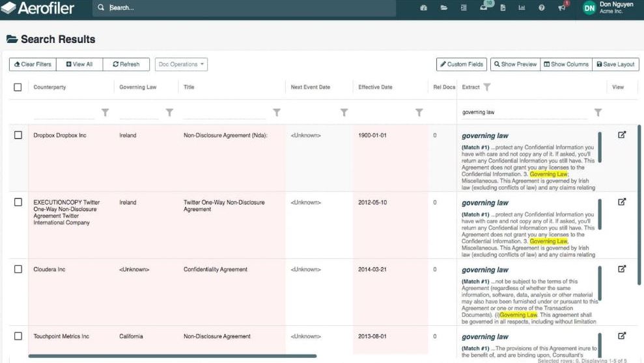Open Custom Fields
Image resolution: width=644 pixels, height=363 pixels.
click(x=462, y=64)
